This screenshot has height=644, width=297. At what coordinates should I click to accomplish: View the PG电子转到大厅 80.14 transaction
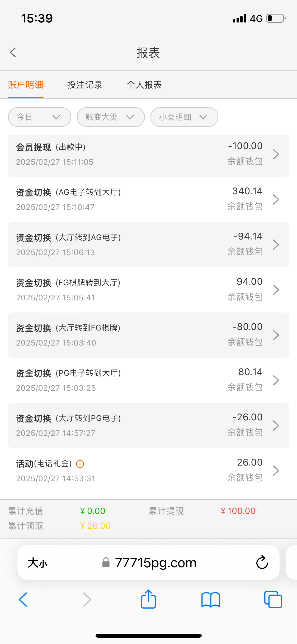coord(148,380)
